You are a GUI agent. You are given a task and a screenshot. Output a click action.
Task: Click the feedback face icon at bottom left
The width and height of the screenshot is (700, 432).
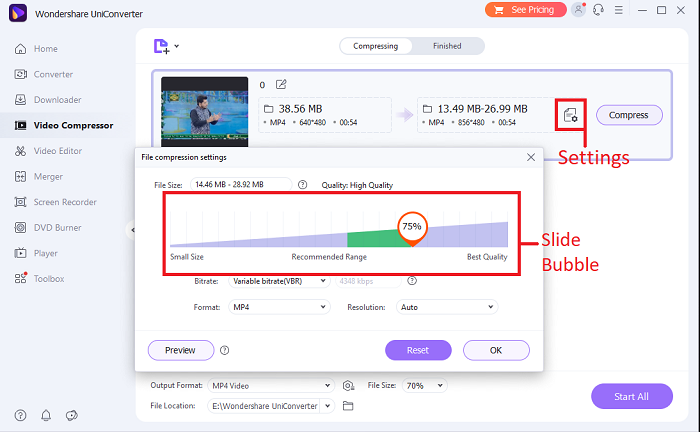pos(72,415)
